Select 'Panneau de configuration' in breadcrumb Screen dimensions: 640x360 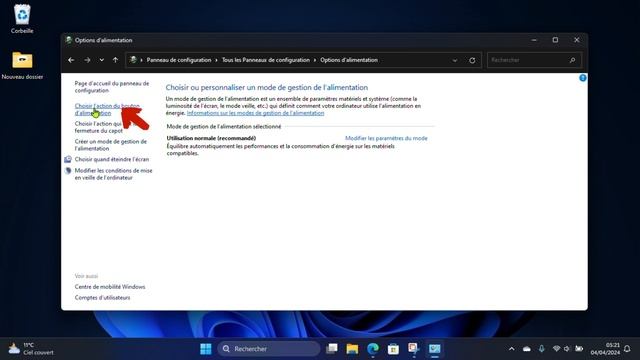(179, 60)
